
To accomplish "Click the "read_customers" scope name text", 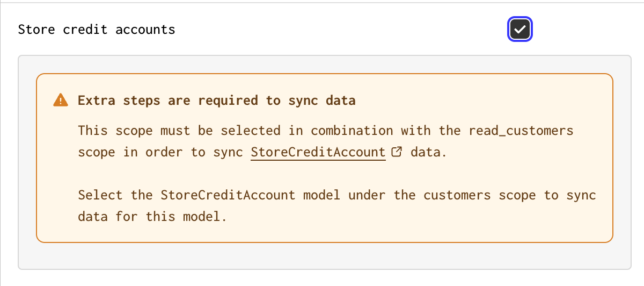I will [521, 131].
